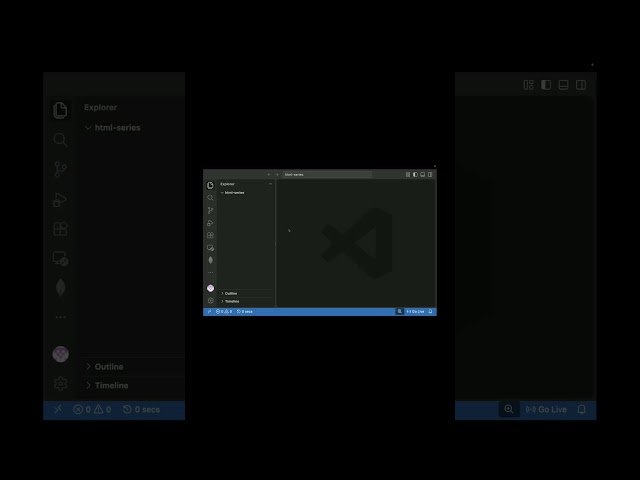Expand Timeline section in center window
Screen dimensions: 640x480
231,301
